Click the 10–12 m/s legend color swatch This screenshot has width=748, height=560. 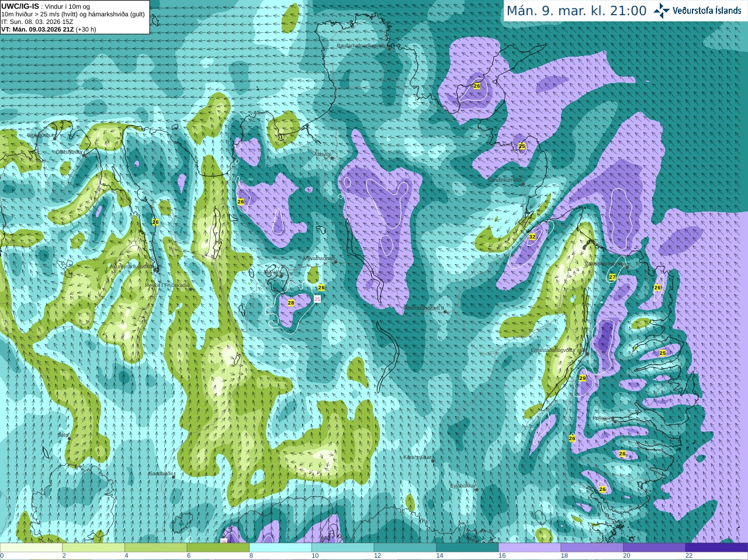click(342, 548)
